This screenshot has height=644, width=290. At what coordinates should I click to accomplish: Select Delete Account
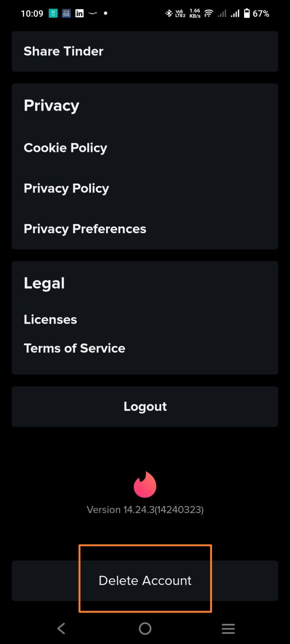145,581
